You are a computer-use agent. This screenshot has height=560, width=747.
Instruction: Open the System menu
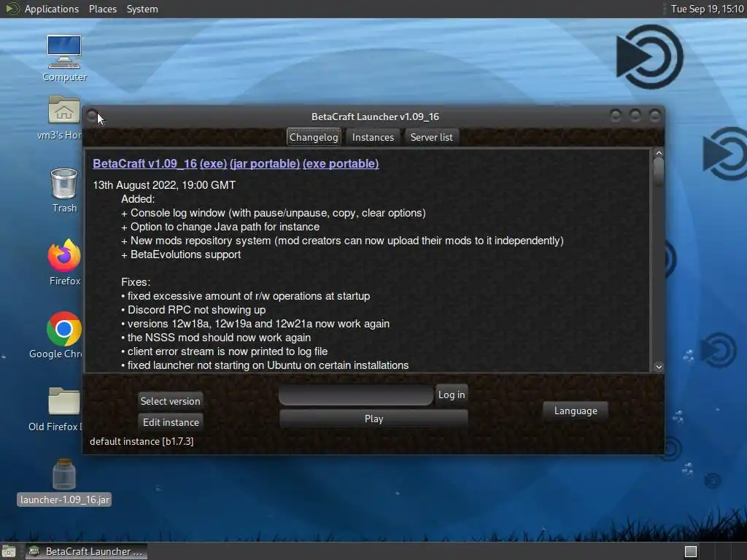point(142,9)
